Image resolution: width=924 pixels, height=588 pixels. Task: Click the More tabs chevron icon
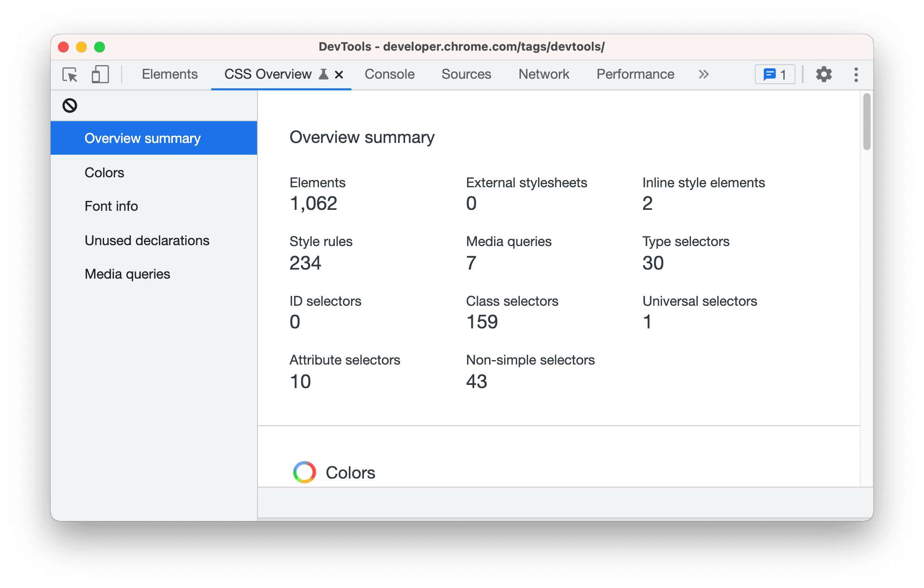tap(703, 74)
